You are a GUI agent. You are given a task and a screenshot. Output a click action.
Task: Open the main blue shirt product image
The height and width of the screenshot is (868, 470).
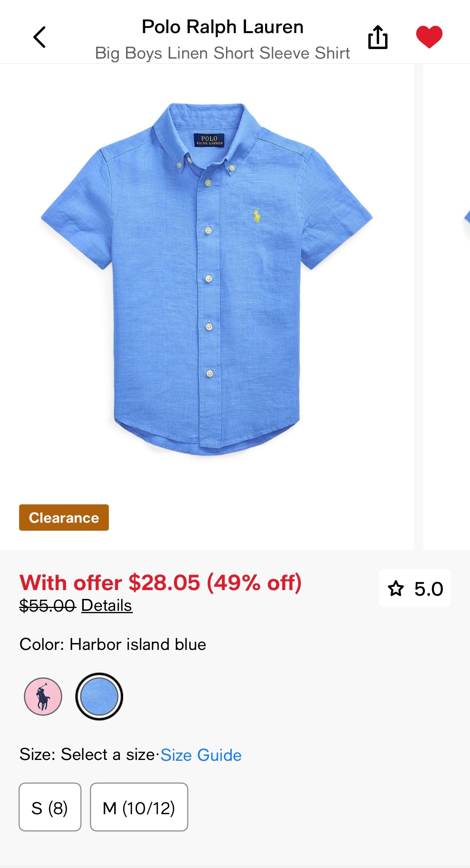(206, 279)
